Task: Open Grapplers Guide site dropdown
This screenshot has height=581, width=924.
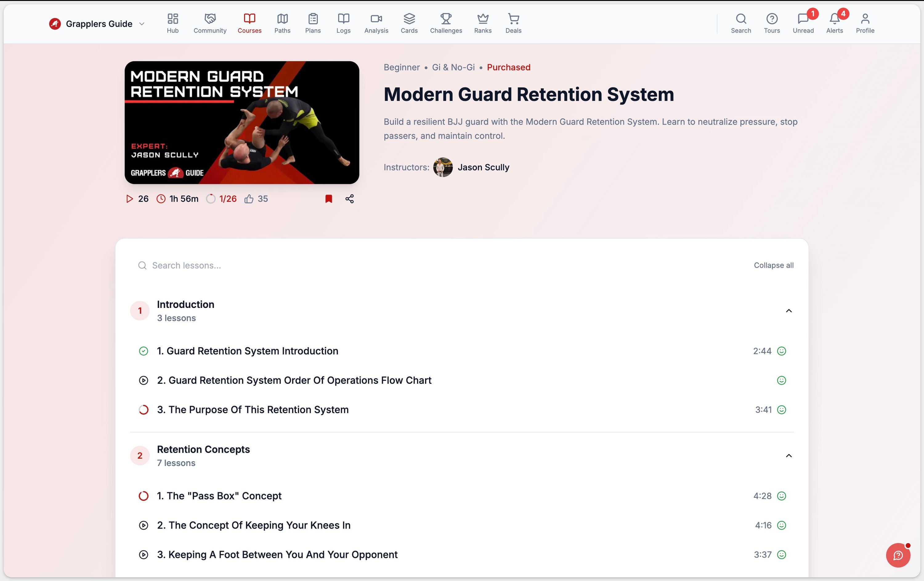Action: [142, 24]
